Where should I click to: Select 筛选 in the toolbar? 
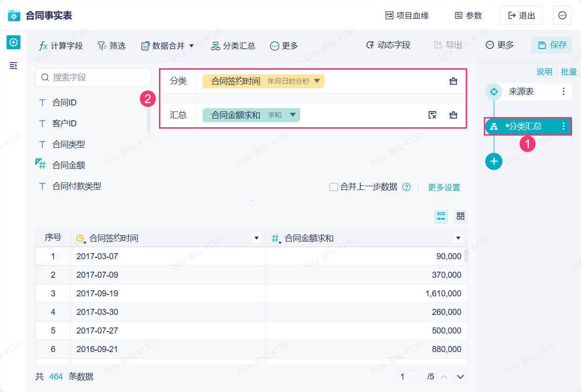pyautogui.click(x=112, y=46)
